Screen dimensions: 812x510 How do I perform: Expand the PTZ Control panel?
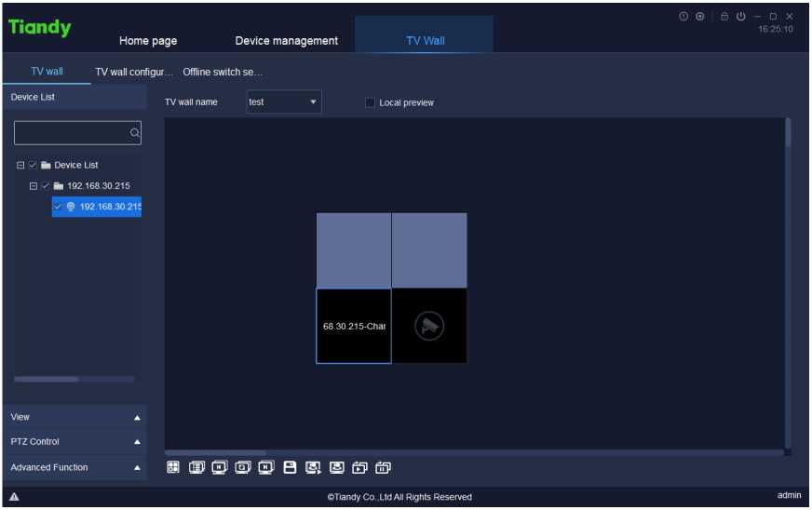(74, 442)
